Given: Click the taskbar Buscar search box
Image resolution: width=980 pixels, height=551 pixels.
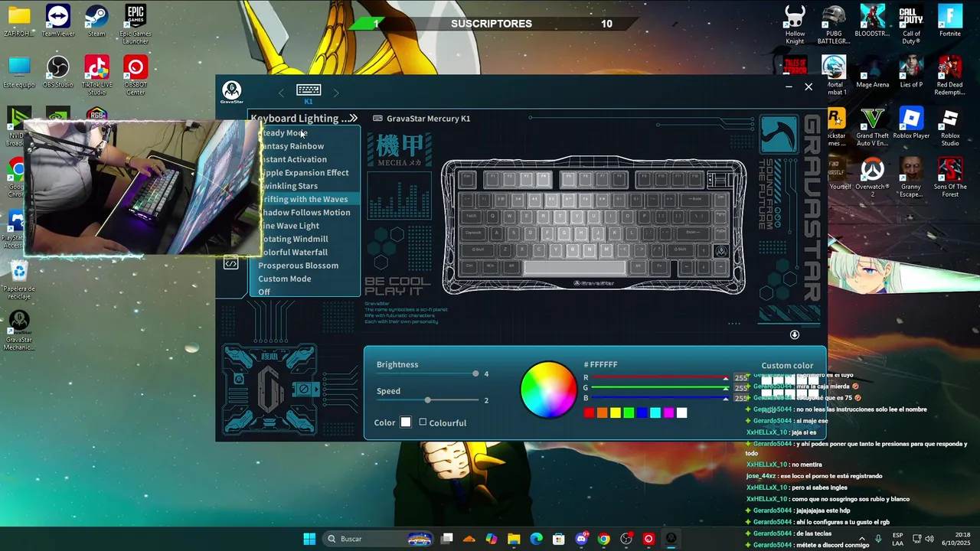Looking at the screenshot, I should click(377, 539).
